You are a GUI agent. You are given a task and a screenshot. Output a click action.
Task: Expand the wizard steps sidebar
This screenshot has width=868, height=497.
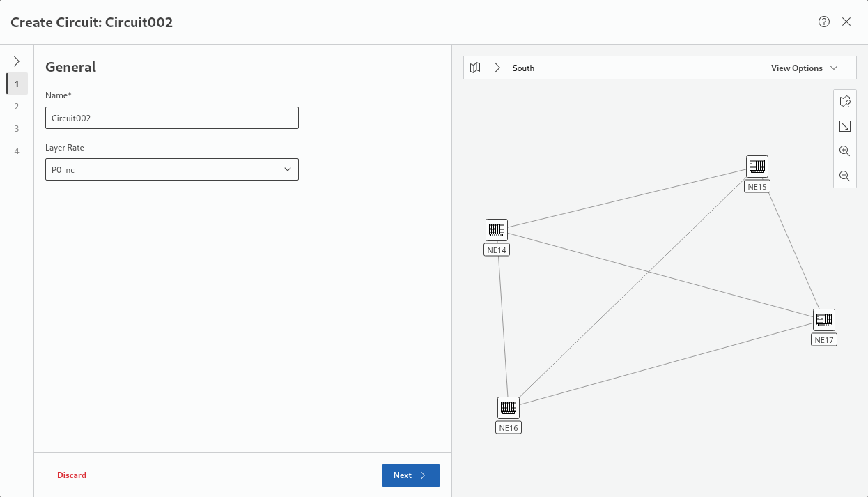click(x=17, y=61)
